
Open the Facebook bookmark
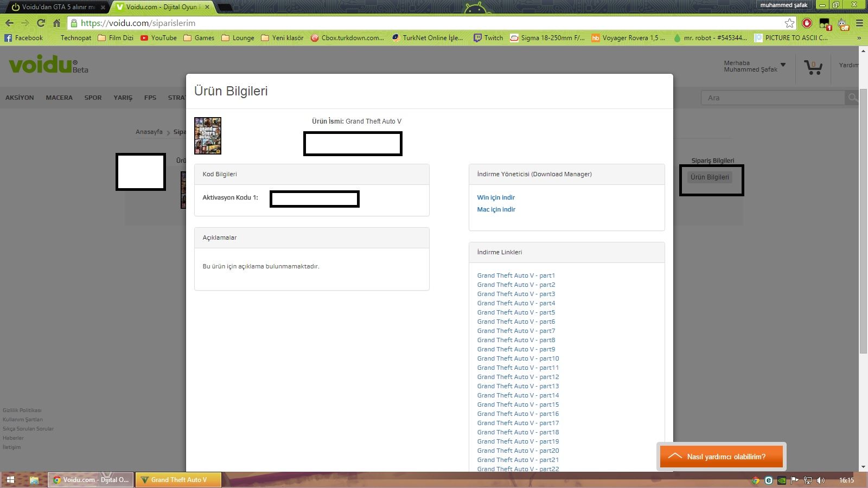tap(23, 38)
